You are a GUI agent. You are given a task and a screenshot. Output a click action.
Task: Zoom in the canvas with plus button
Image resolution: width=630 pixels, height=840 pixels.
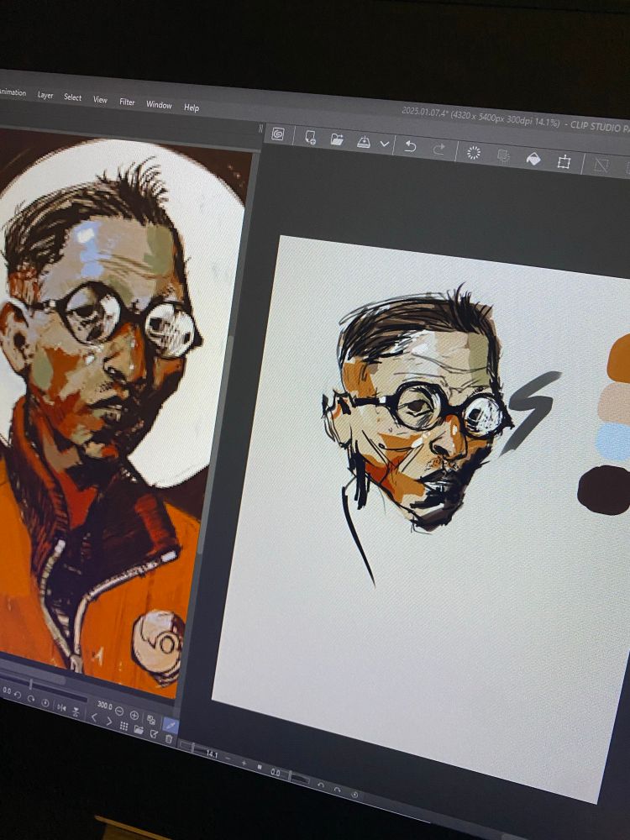point(244,763)
